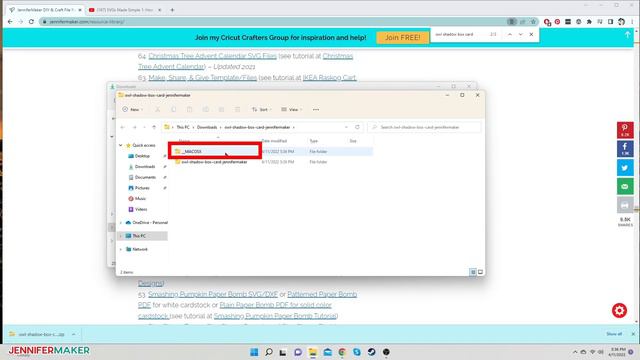640x360 pixels.
Task: Go to next find-in-page match
Action: tap(520, 35)
